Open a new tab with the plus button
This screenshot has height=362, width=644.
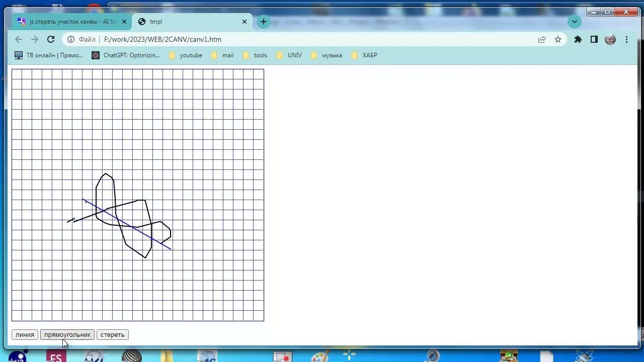point(263,22)
